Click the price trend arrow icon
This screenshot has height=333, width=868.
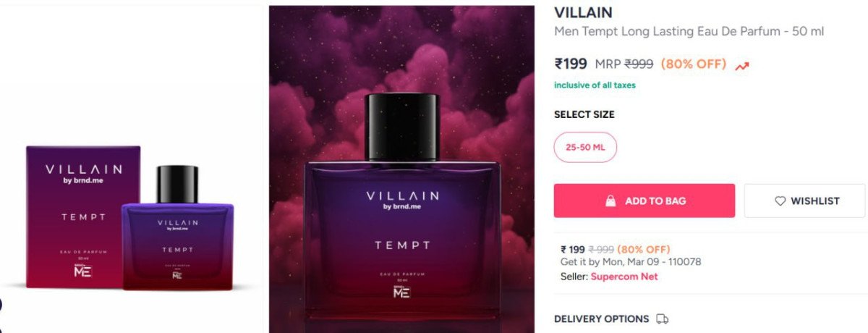coord(741,66)
